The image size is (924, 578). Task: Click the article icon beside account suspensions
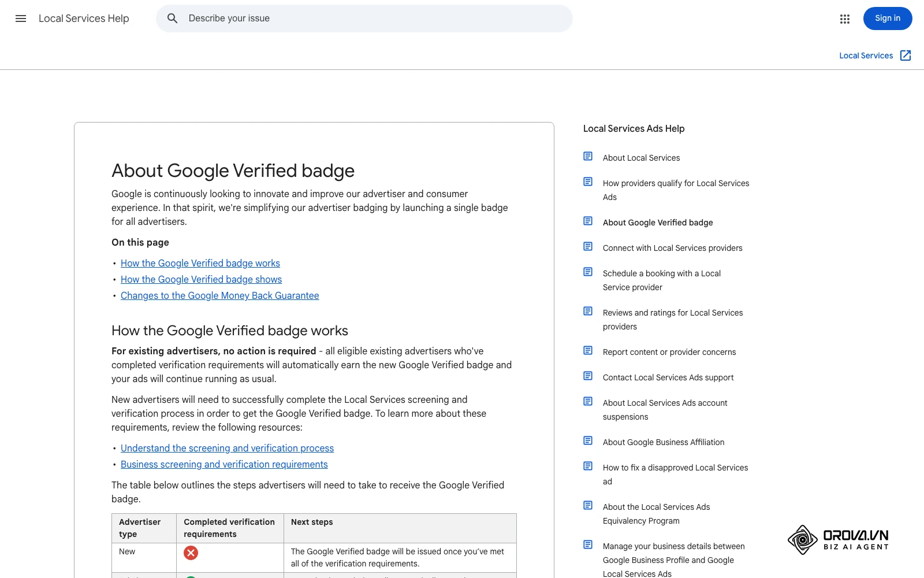pos(588,401)
